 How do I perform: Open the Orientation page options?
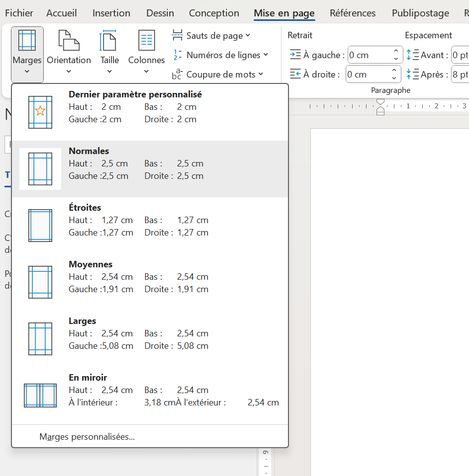[69, 52]
